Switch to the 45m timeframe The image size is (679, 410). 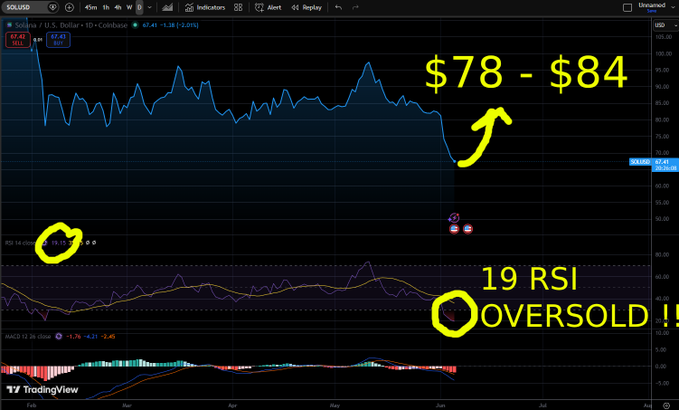(91, 7)
